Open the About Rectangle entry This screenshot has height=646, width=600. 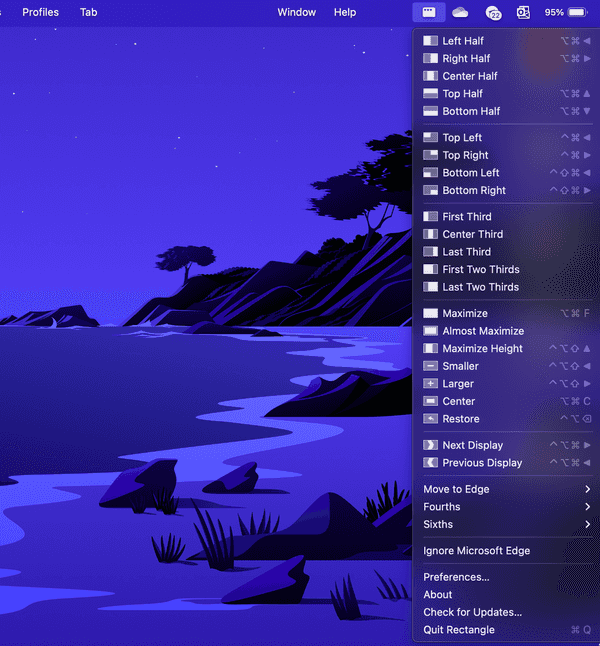(507, 595)
